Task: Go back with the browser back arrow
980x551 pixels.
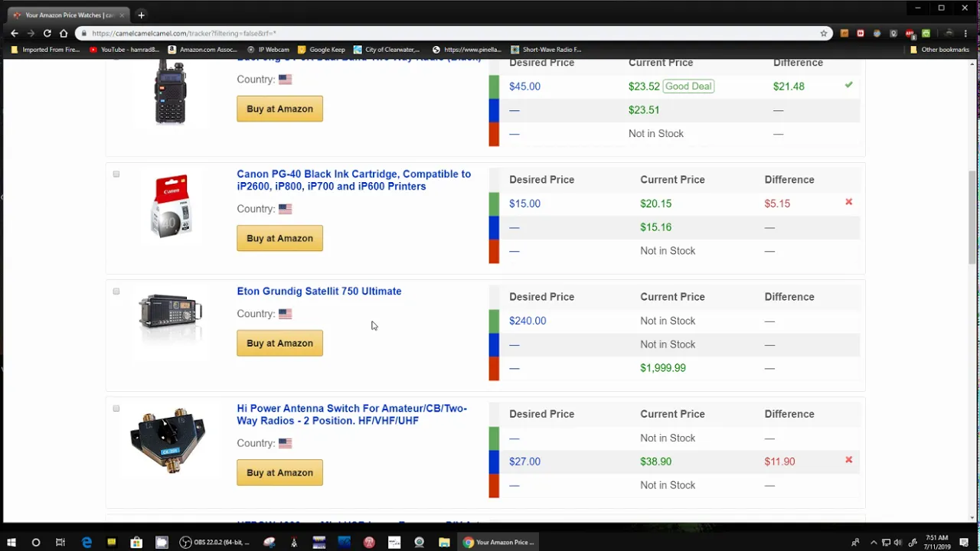Action: click(14, 33)
